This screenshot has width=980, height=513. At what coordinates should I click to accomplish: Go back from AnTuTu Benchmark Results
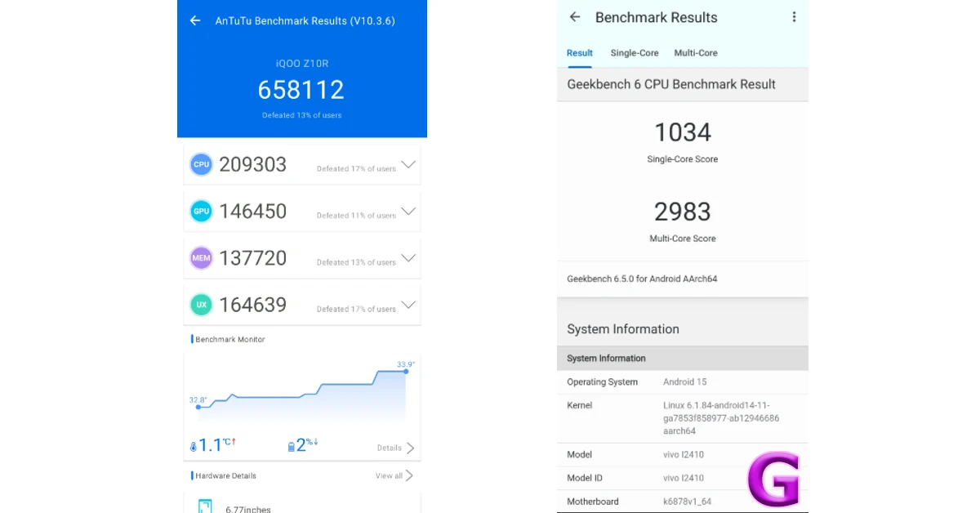(195, 20)
